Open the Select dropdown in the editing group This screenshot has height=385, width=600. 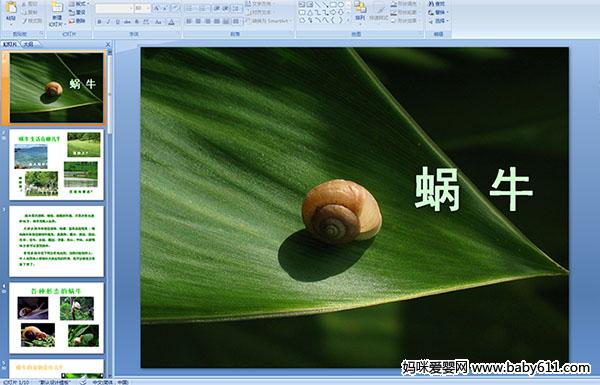point(438,21)
